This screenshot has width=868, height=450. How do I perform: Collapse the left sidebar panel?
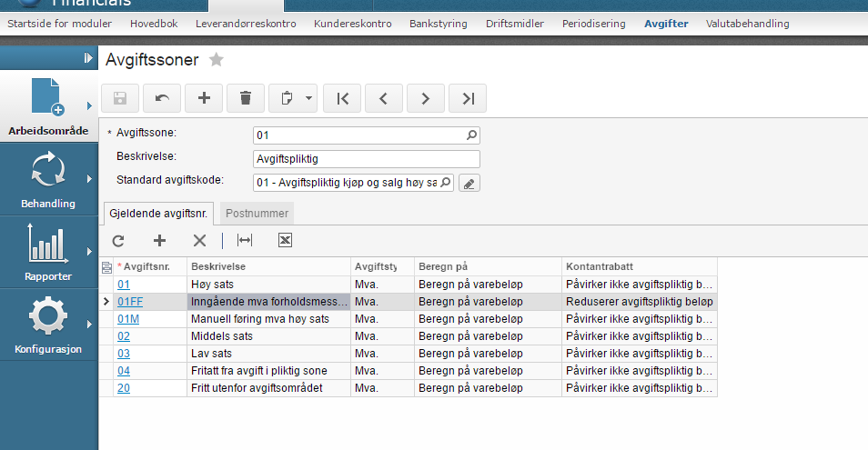[x=88, y=58]
